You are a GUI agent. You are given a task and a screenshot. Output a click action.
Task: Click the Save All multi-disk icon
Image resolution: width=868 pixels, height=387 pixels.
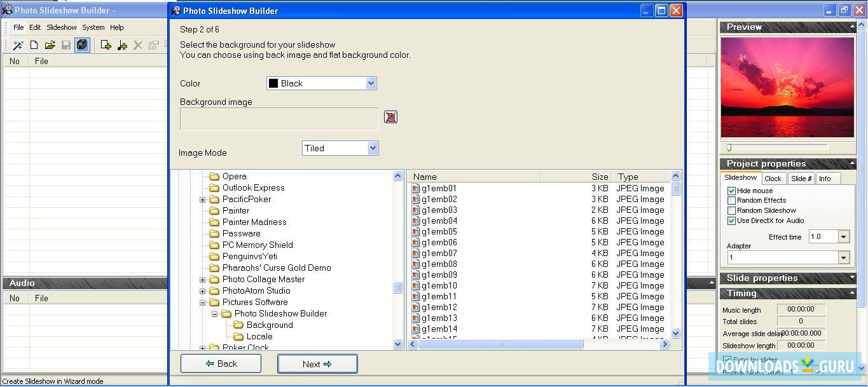tap(82, 45)
